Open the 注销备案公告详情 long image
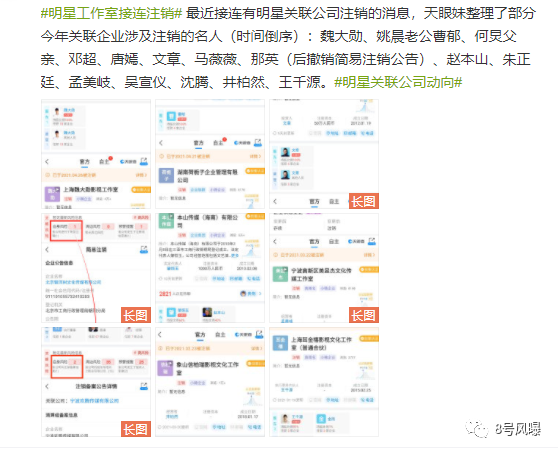The height and width of the screenshot is (454, 558). click(x=96, y=382)
